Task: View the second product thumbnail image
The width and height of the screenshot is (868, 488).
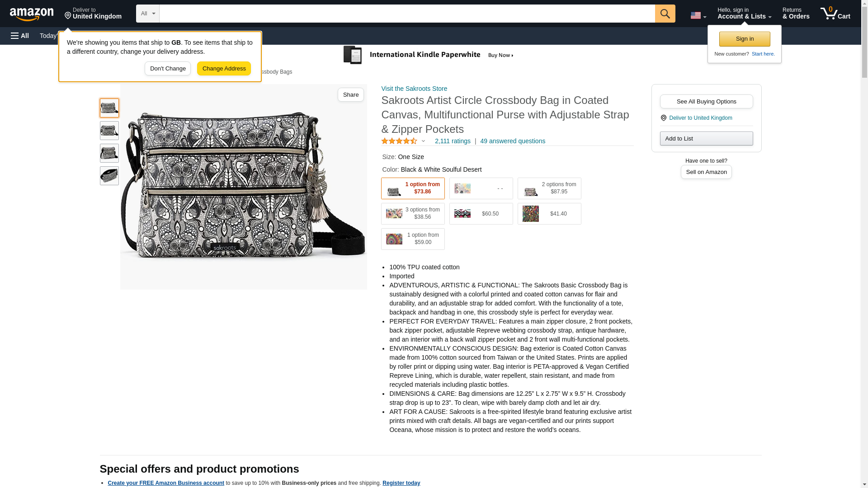Action: [109, 131]
